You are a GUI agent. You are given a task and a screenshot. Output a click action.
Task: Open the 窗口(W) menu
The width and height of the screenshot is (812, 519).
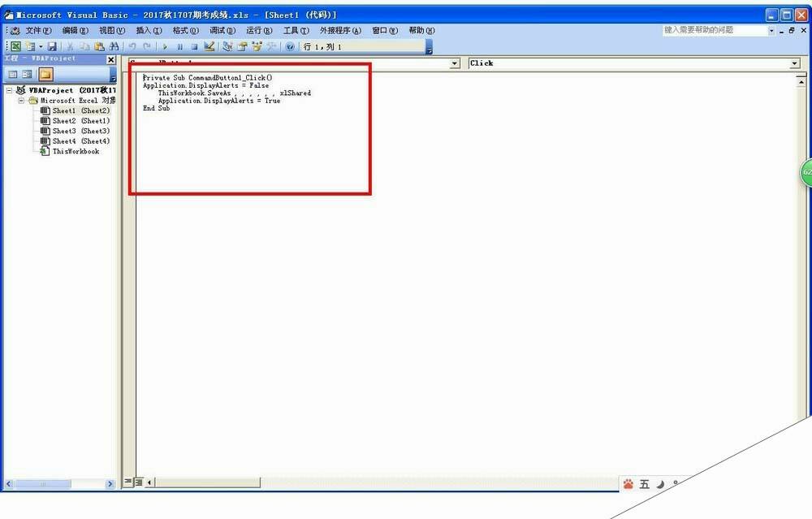click(x=385, y=31)
